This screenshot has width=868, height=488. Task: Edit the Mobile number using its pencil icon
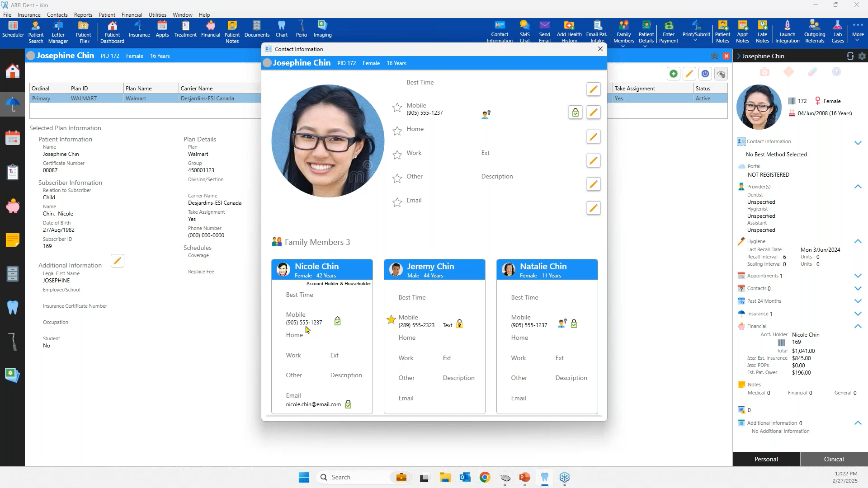tap(594, 112)
